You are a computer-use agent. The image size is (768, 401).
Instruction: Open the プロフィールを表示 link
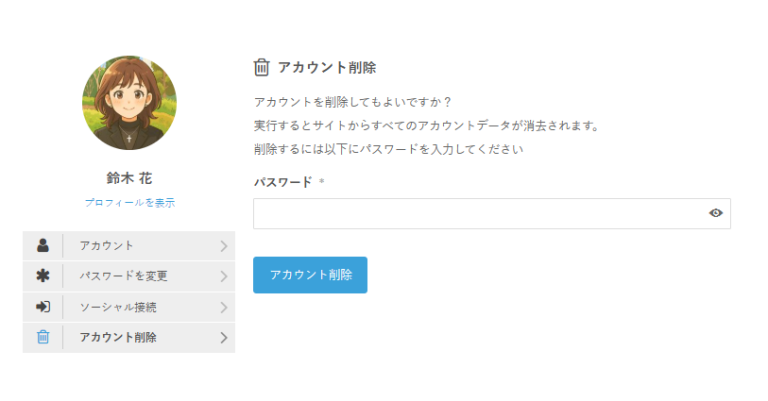(130, 202)
